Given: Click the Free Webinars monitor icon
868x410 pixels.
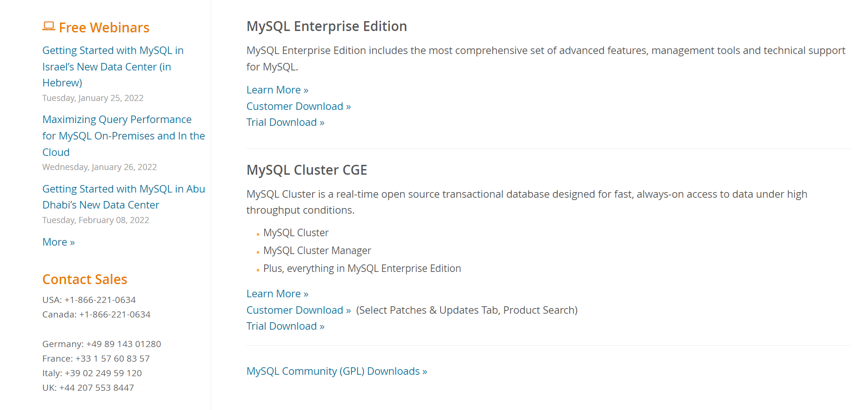Looking at the screenshot, I should 49,27.
